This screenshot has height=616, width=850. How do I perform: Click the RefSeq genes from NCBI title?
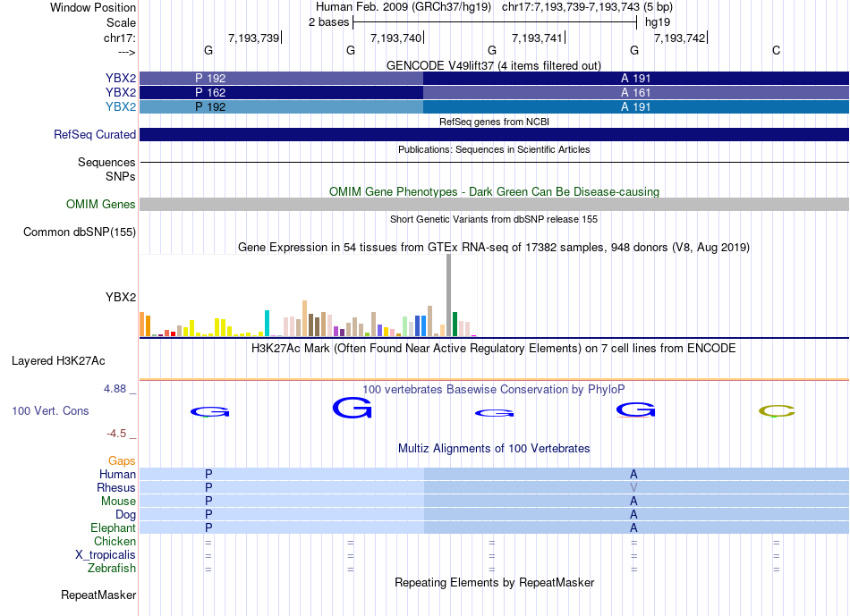(x=494, y=122)
